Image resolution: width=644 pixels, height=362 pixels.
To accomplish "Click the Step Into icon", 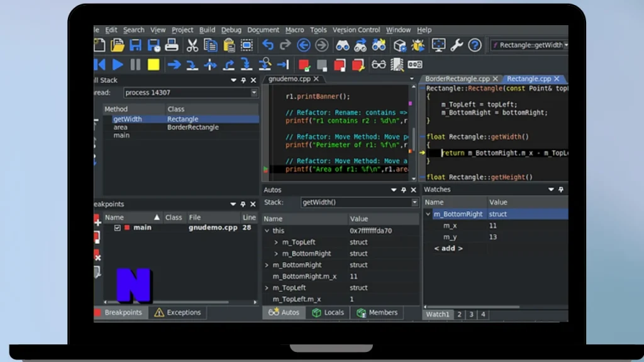I will coord(192,65).
